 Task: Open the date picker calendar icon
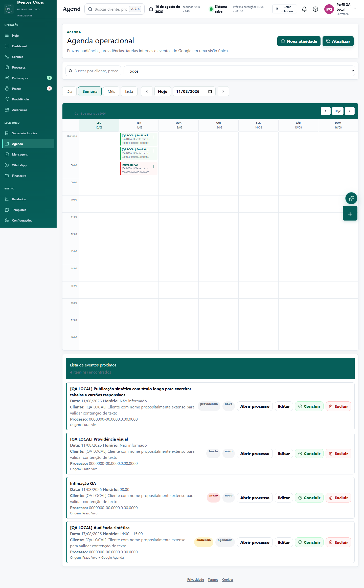click(210, 91)
